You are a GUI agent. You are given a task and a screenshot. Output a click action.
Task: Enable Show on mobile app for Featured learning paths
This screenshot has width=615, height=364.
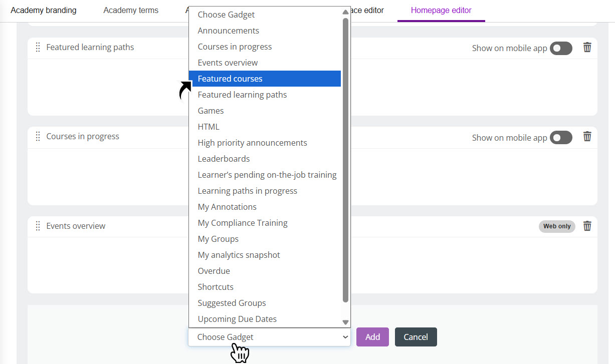point(561,48)
